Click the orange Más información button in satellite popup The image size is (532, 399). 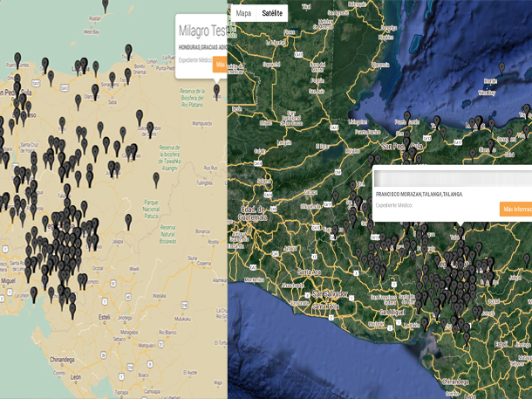[515, 209]
